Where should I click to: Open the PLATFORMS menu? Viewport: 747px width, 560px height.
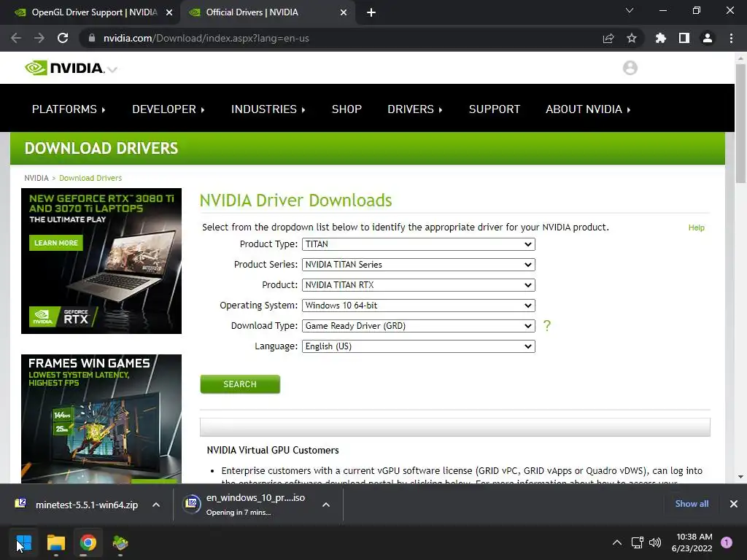click(69, 109)
